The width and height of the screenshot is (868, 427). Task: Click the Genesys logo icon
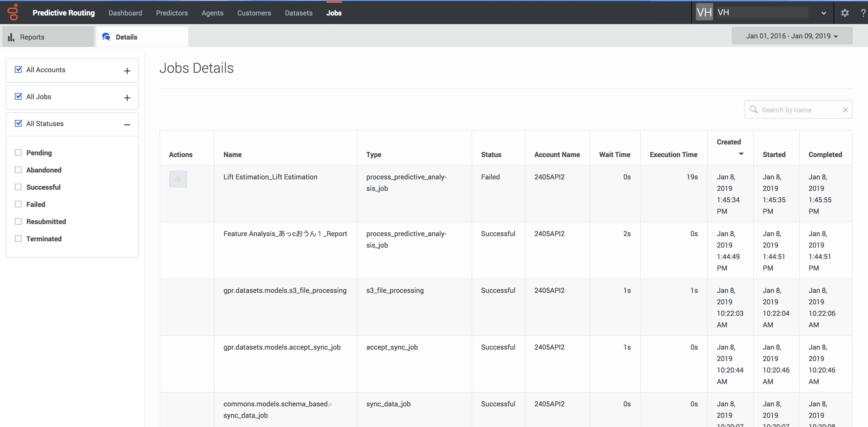13,12
